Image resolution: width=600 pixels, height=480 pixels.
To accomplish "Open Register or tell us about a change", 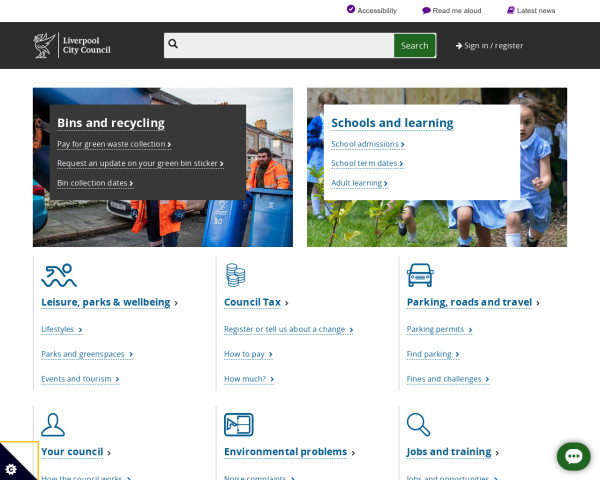I will (288, 329).
